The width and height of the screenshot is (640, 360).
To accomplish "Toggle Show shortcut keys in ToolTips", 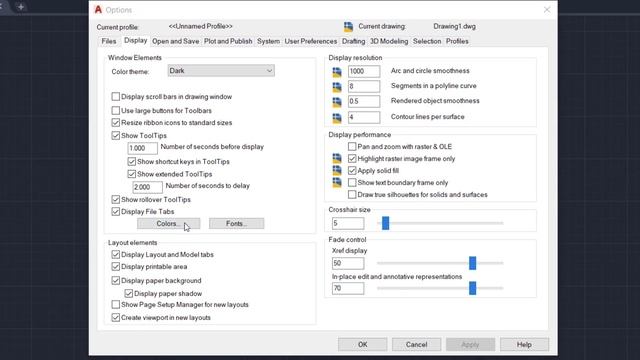I will (131, 162).
